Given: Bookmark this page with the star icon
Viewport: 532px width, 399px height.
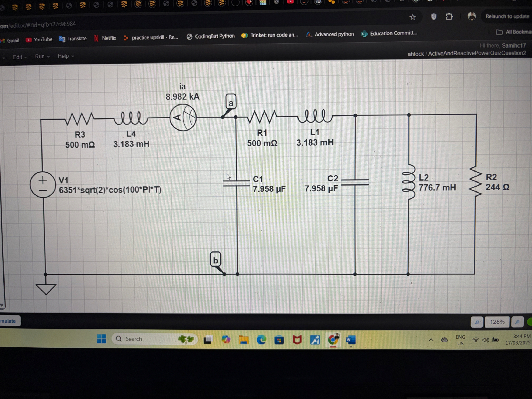Looking at the screenshot, I should pos(412,17).
